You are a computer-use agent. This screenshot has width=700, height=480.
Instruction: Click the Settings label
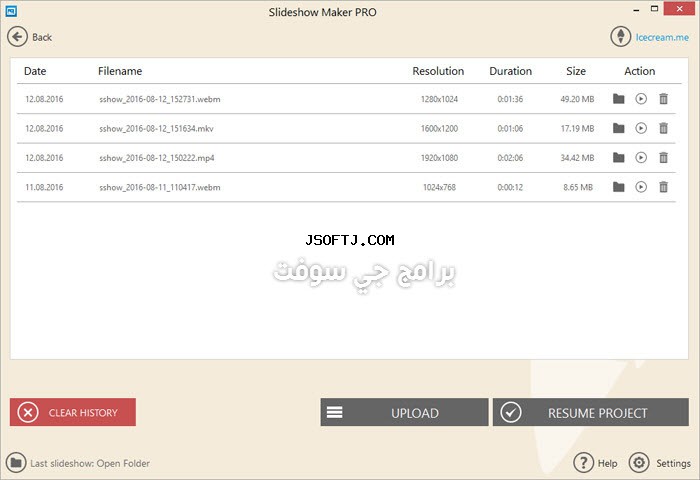point(673,463)
